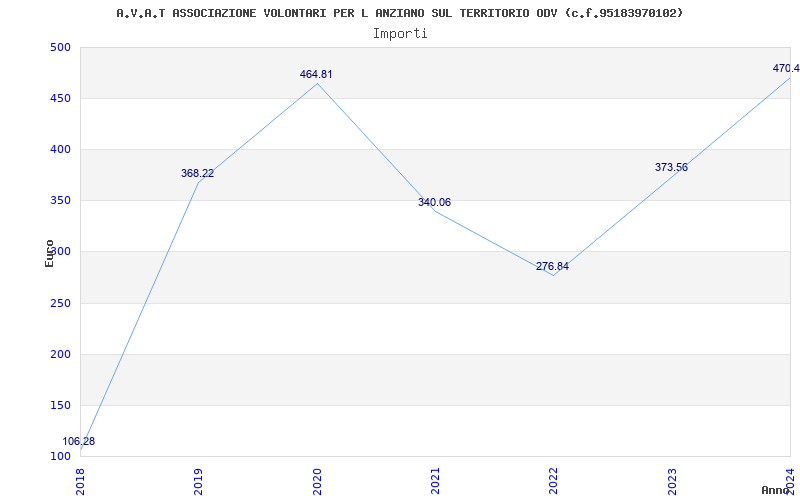This screenshot has width=800, height=500.
Task: Click the 106.28 data point label
Action: click(x=79, y=442)
